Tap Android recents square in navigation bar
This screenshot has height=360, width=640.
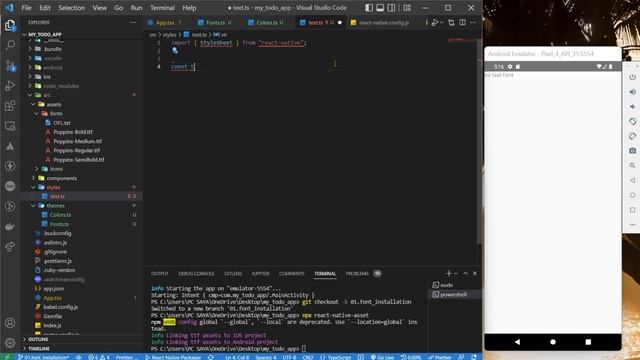click(588, 342)
